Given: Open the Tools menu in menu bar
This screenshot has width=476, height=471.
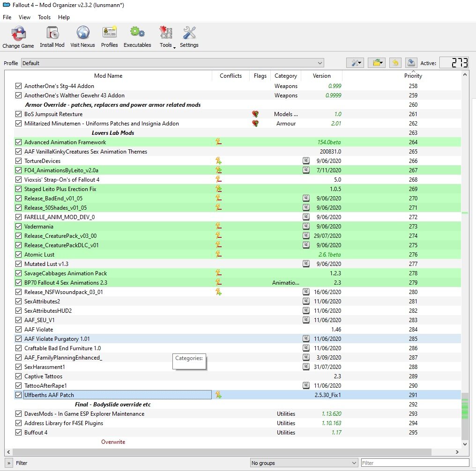Looking at the screenshot, I should pyautogui.click(x=45, y=17).
